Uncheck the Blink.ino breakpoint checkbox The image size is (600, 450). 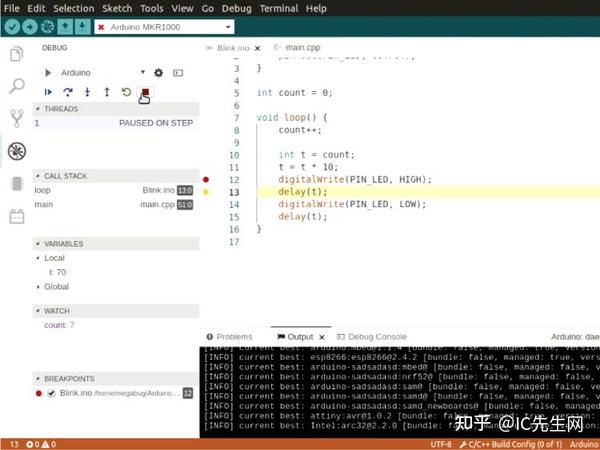51,393
